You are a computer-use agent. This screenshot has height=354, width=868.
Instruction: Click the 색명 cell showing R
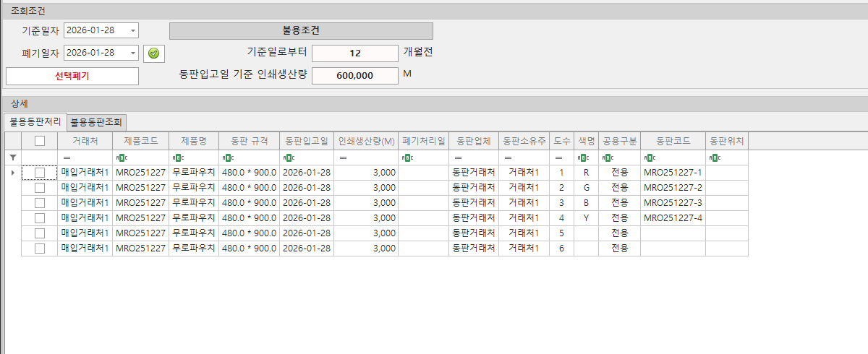tap(586, 173)
